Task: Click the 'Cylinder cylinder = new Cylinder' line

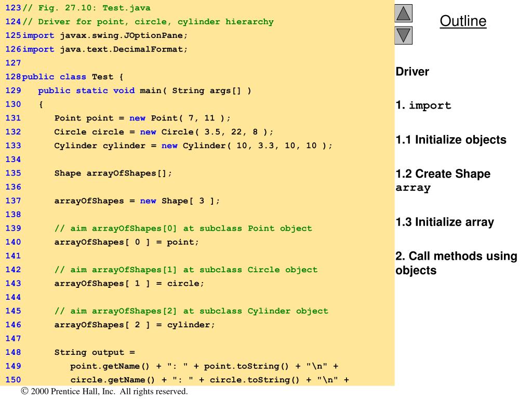Action: point(193,145)
